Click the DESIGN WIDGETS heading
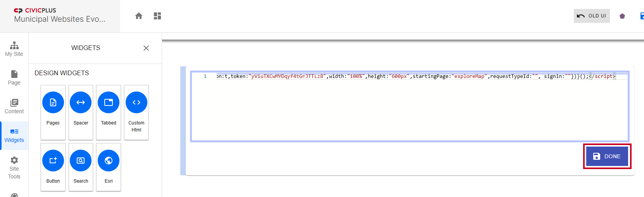 coord(62,73)
